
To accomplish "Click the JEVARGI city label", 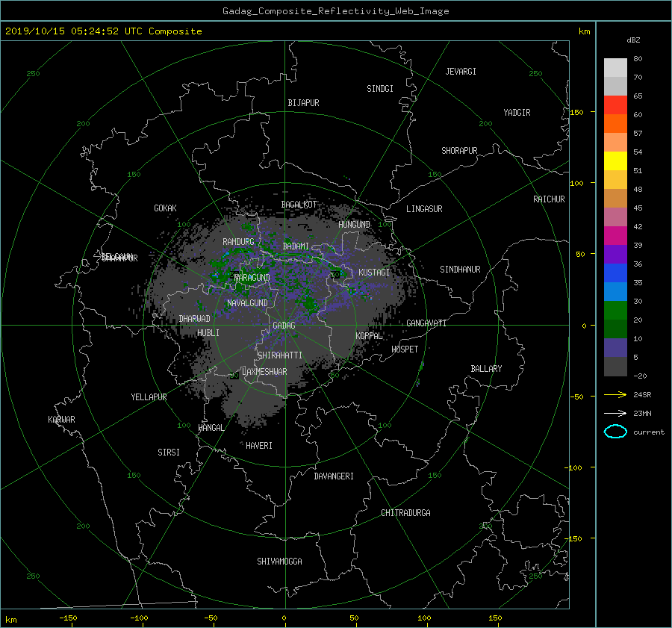I will 461,72.
